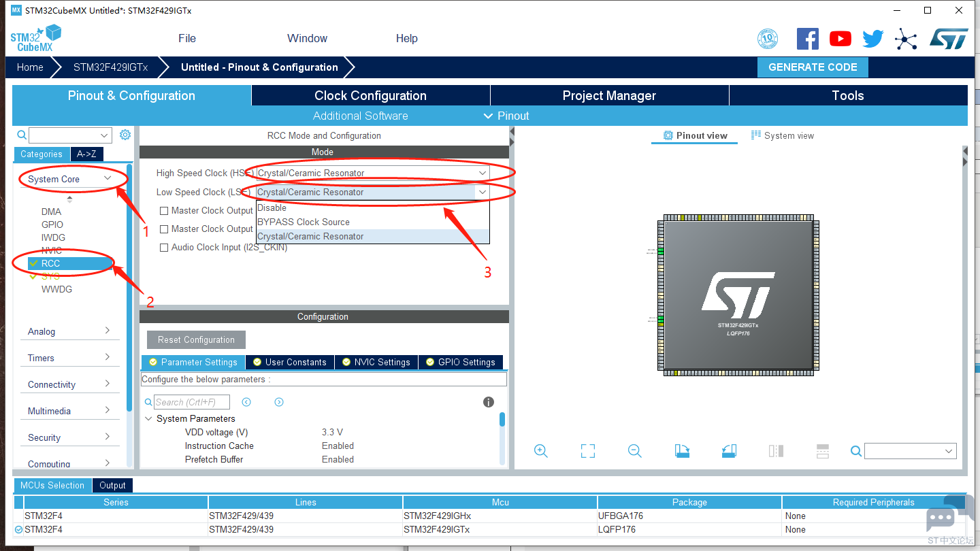Open the File menu
Image resolution: width=980 pixels, height=551 pixels.
(x=187, y=38)
